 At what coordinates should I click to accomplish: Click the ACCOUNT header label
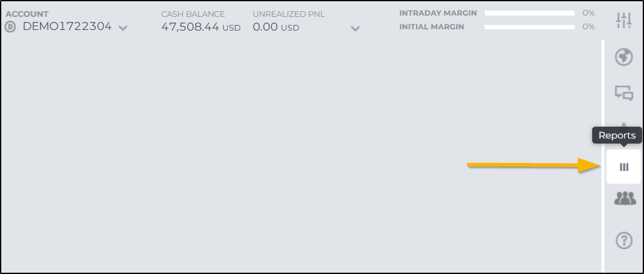(27, 14)
